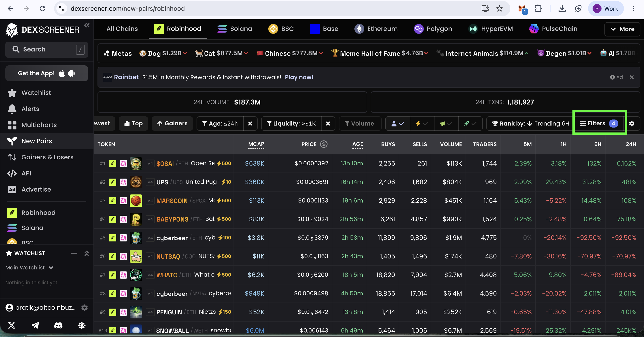Viewport: 644px width, 337px height.
Task: Open the Age ≤24h filter options
Action: [220, 123]
